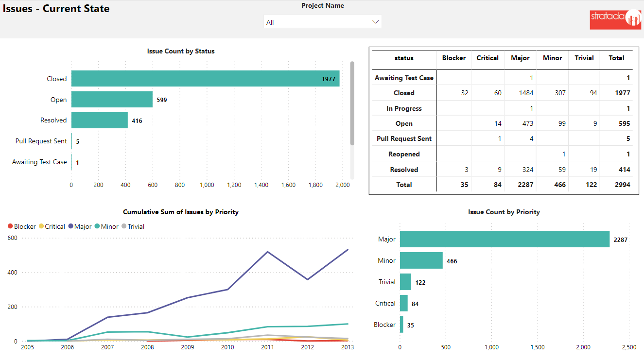Click the Critical column header in table
Screen dimensions: 644x360
(487, 58)
